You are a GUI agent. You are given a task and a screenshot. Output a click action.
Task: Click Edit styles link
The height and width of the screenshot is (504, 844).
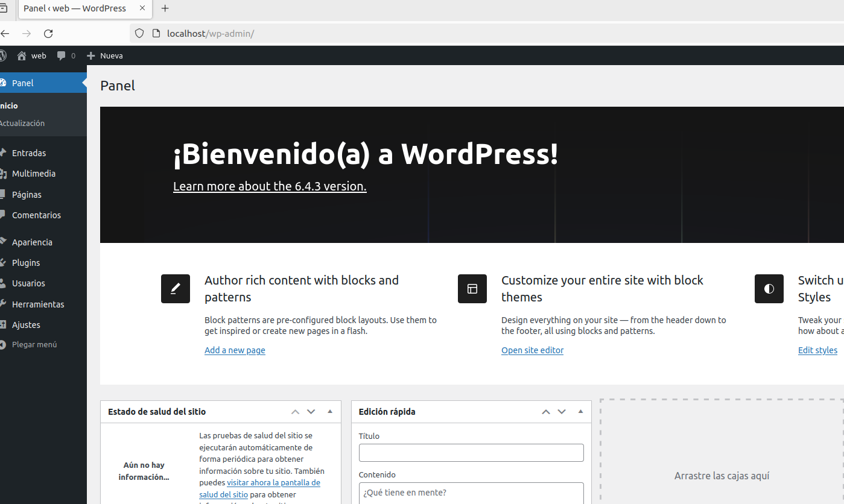pos(817,350)
